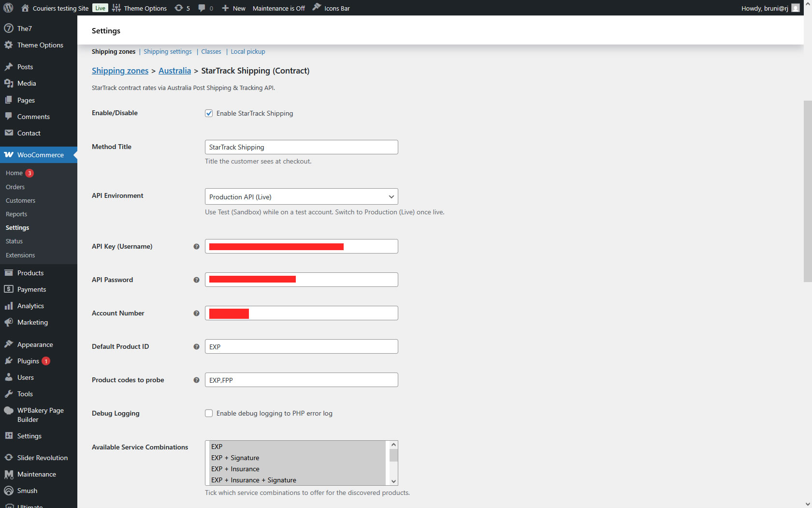Click the WordPress logo icon in admin bar
The height and width of the screenshot is (508, 812).
pyautogui.click(x=8, y=8)
